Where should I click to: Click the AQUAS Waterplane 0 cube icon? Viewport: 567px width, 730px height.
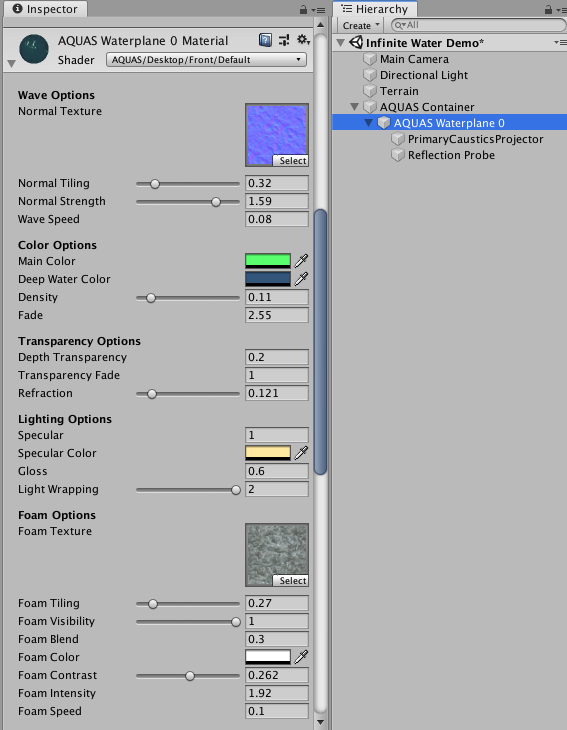384,123
